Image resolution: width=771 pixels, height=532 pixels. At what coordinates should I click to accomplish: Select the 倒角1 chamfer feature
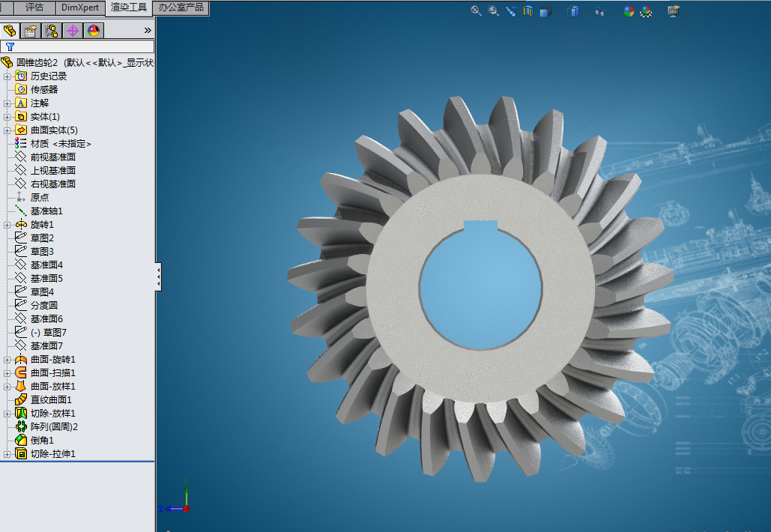point(35,441)
